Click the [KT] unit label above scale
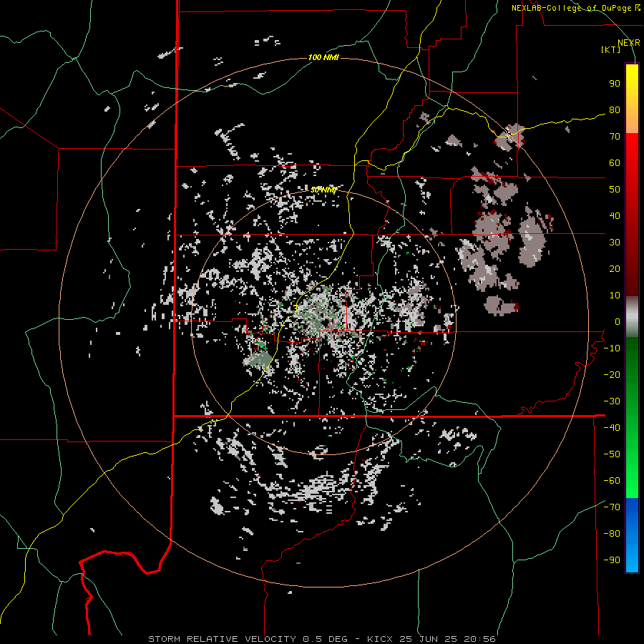644x644 pixels. (x=611, y=49)
